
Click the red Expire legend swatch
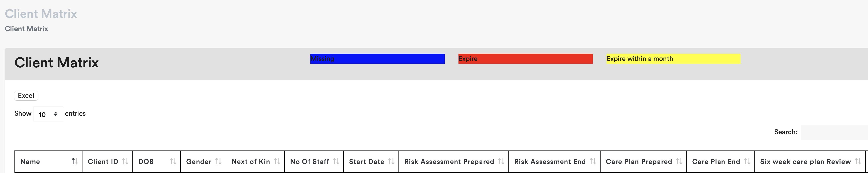[x=525, y=59]
